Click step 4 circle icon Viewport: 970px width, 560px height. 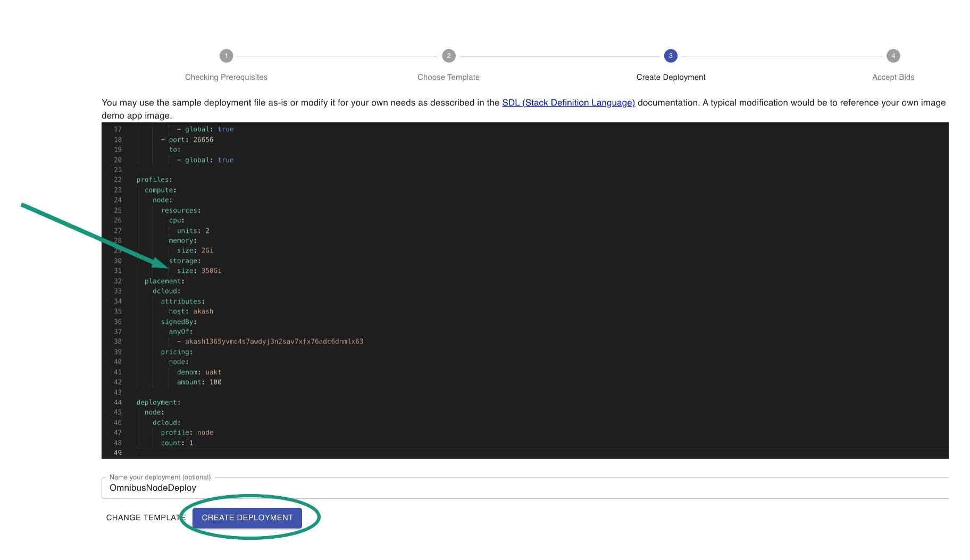pyautogui.click(x=893, y=56)
